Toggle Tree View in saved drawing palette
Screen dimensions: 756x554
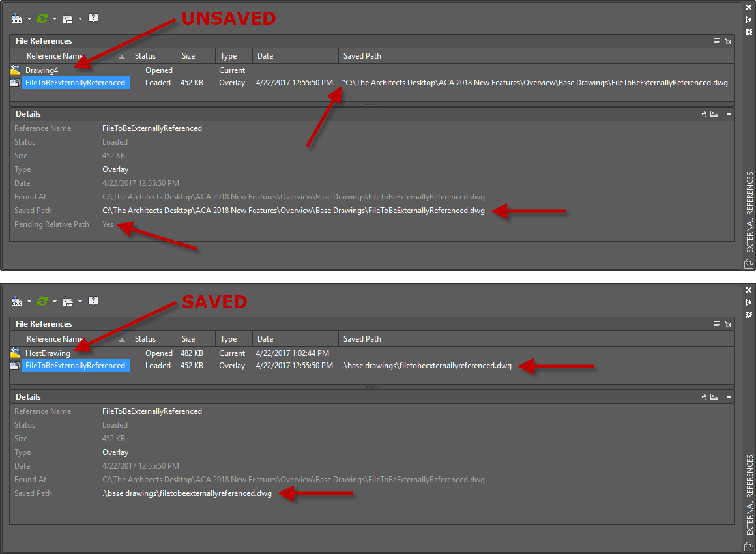coord(729,323)
